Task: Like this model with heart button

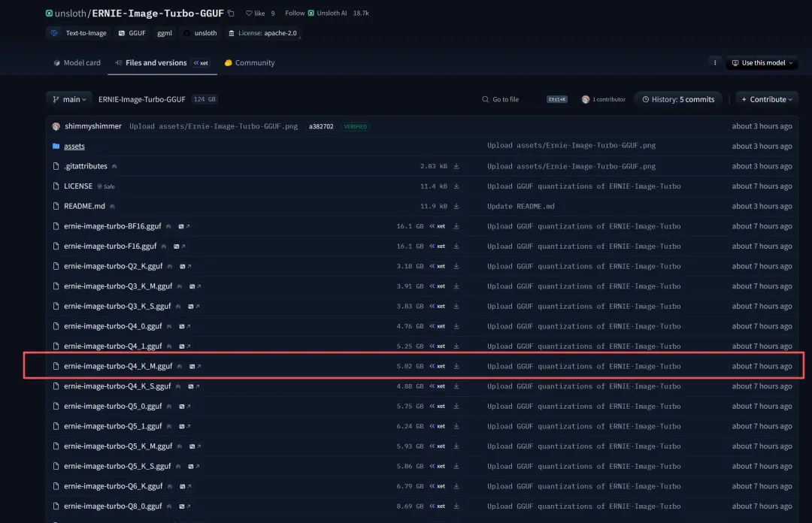Action: click(x=256, y=13)
